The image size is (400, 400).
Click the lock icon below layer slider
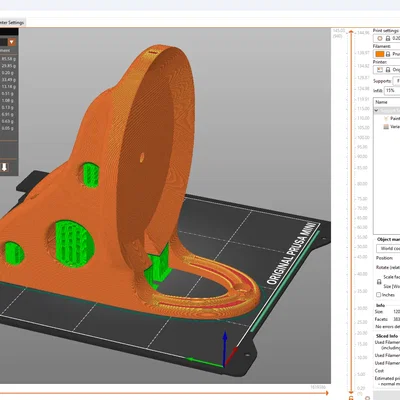(351, 398)
